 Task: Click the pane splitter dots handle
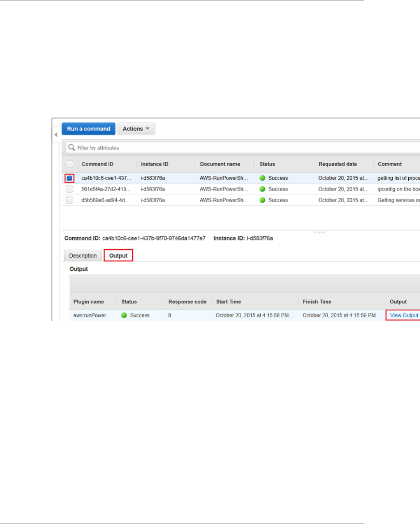point(319,232)
